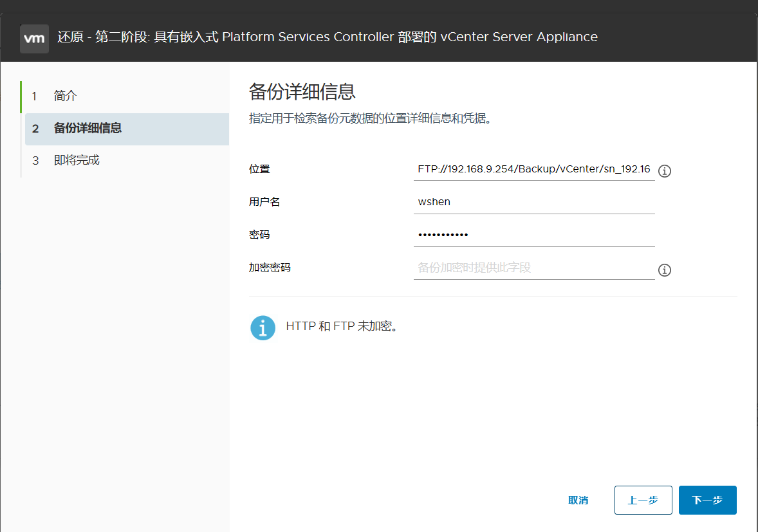Click the 用户名 field containing wshen
The image size is (758, 532).
533,202
